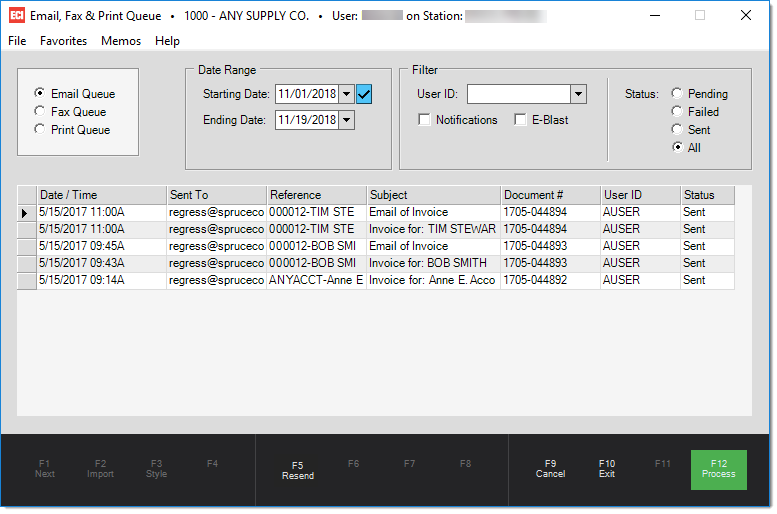The image size is (777, 514).
Task: Tick the E-Blast checkbox
Action: pyautogui.click(x=520, y=119)
